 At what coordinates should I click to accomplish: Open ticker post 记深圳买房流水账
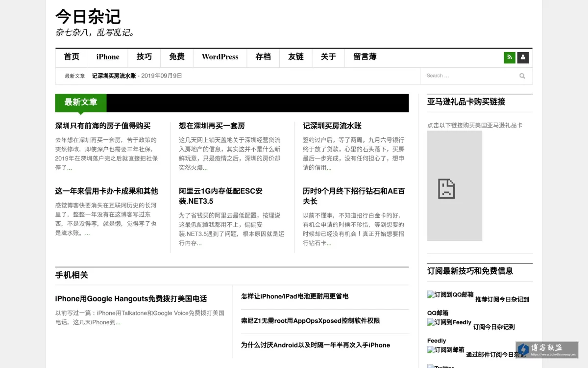point(114,76)
